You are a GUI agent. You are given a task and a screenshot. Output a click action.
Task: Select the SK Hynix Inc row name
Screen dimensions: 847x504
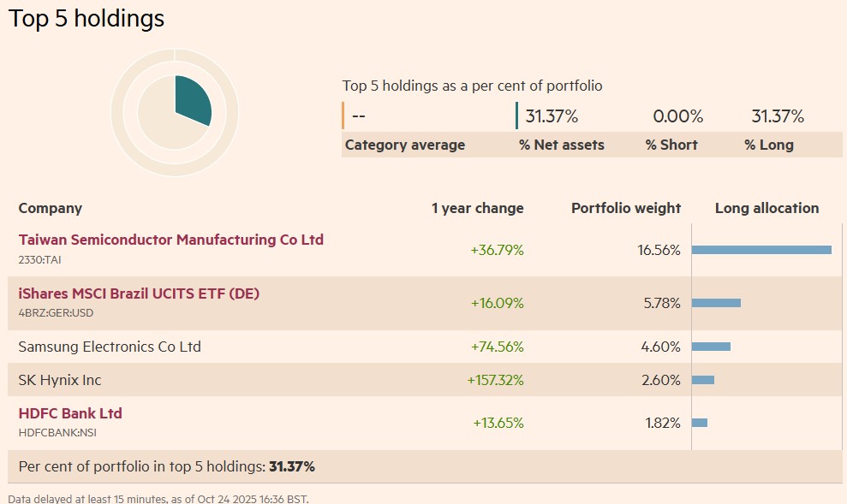(x=60, y=380)
